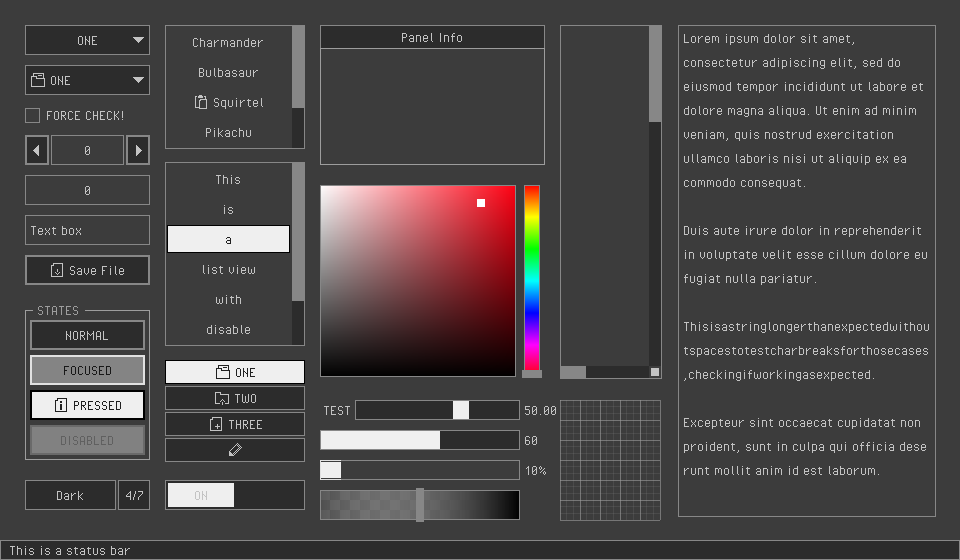Click the folder icon on TWO toggle
This screenshot has width=960, height=560.
pos(221,398)
